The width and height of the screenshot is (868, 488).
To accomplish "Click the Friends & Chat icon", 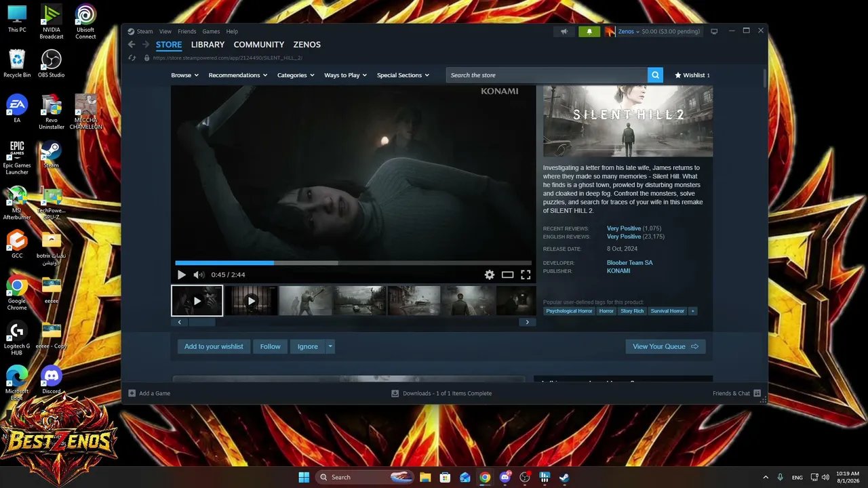I will [757, 393].
